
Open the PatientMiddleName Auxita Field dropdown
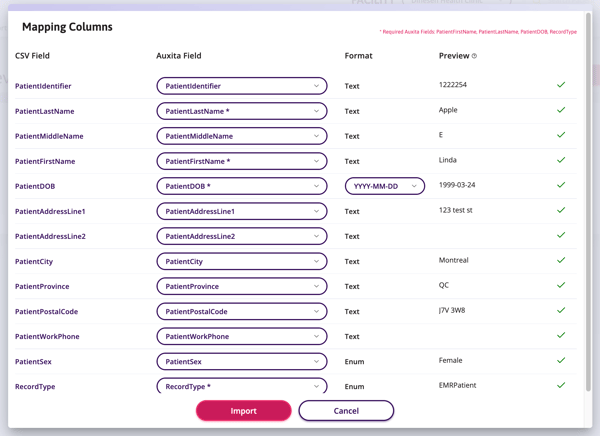click(x=242, y=136)
